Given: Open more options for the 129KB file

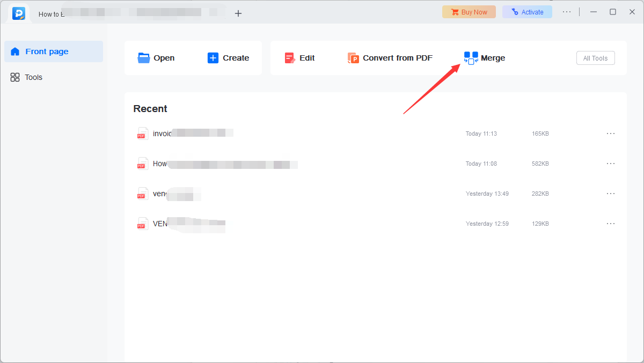Looking at the screenshot, I should [611, 224].
